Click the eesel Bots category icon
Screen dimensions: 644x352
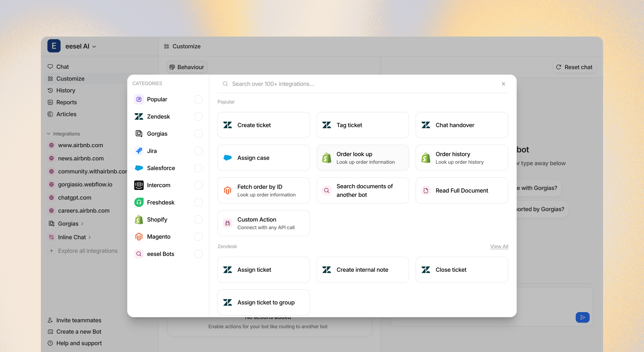click(x=139, y=254)
